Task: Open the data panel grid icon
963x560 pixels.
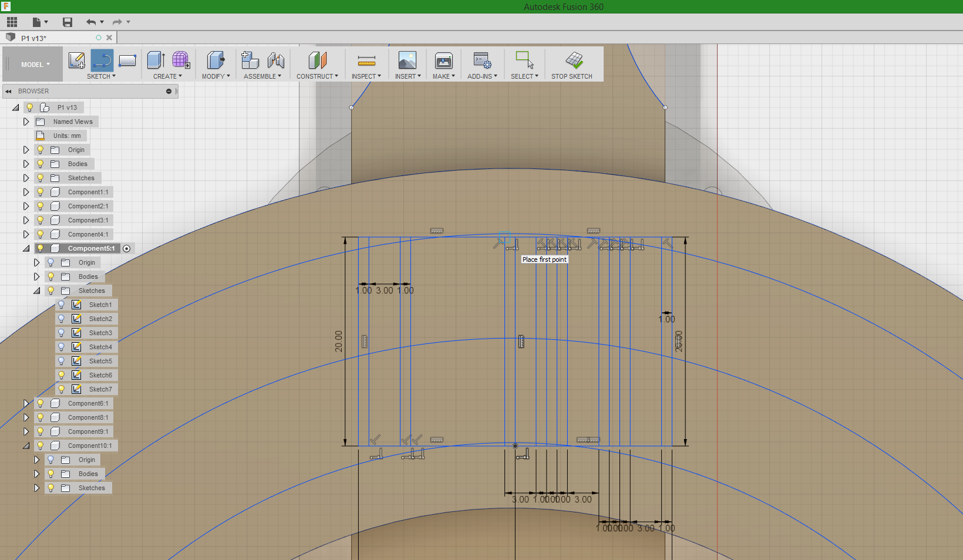Action: [12, 22]
